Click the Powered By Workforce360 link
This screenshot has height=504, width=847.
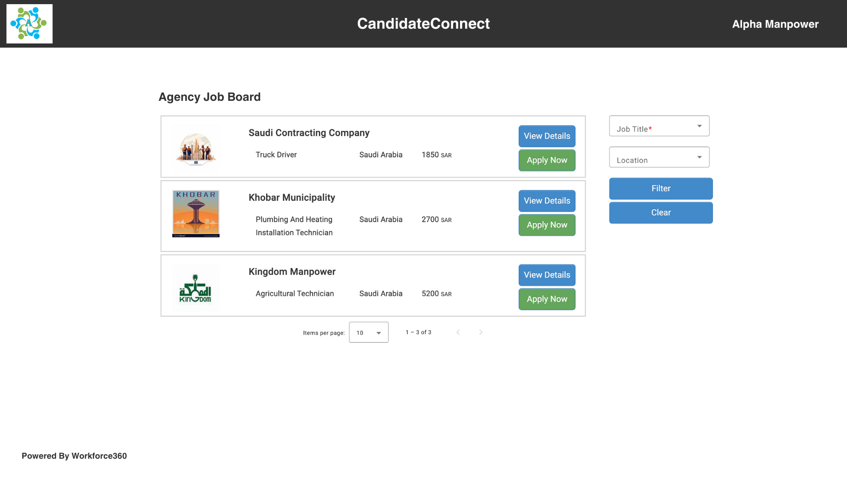tap(74, 455)
